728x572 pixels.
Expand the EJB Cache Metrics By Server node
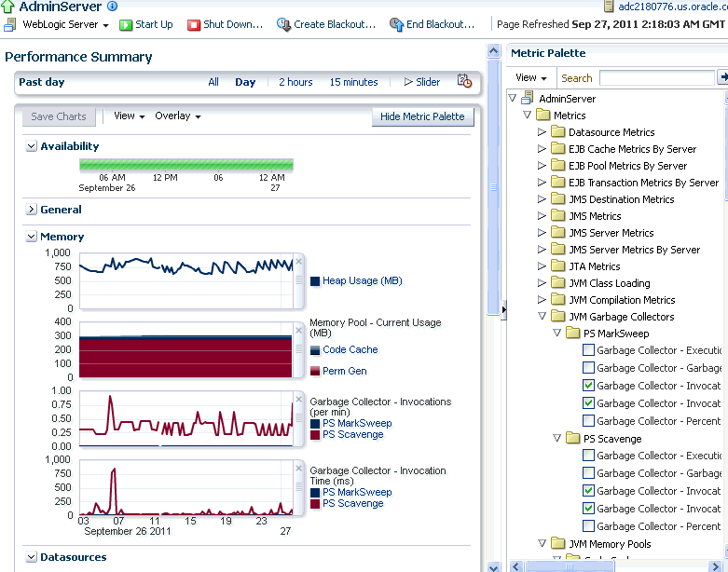542,148
